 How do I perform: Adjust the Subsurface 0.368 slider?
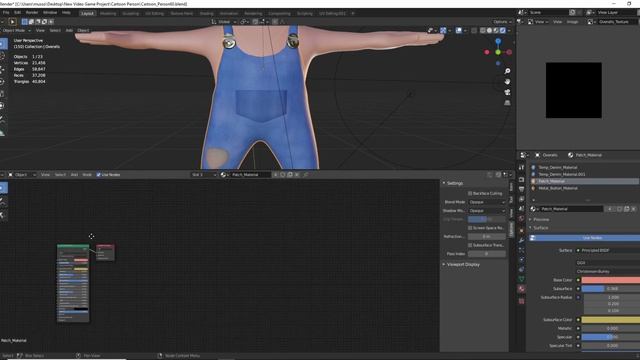(611, 289)
